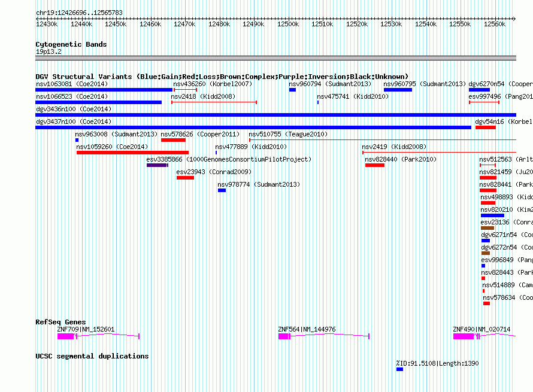
Task: Click the purple inversion bar under esv3385866
Action: pyautogui.click(x=157, y=165)
